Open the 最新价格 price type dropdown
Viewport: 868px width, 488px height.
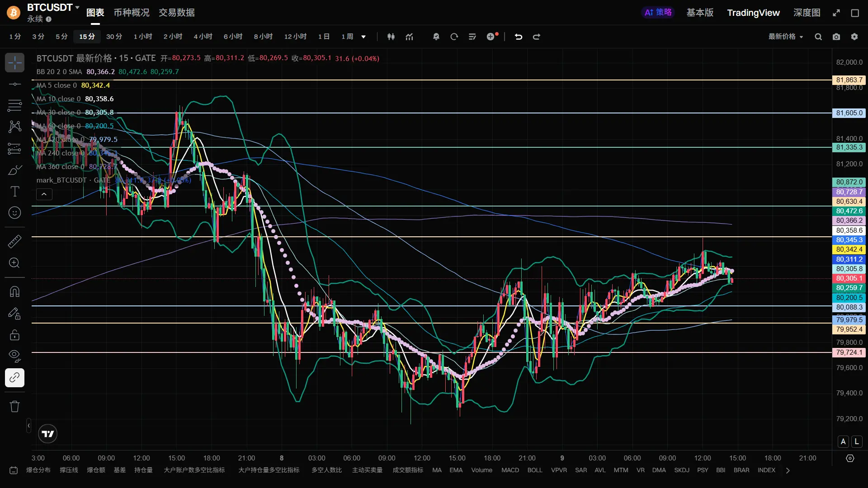click(x=786, y=37)
